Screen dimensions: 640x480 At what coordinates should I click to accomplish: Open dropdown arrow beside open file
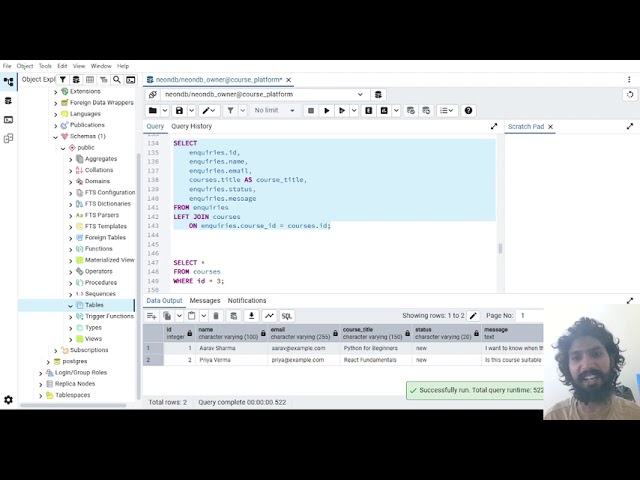click(165, 111)
